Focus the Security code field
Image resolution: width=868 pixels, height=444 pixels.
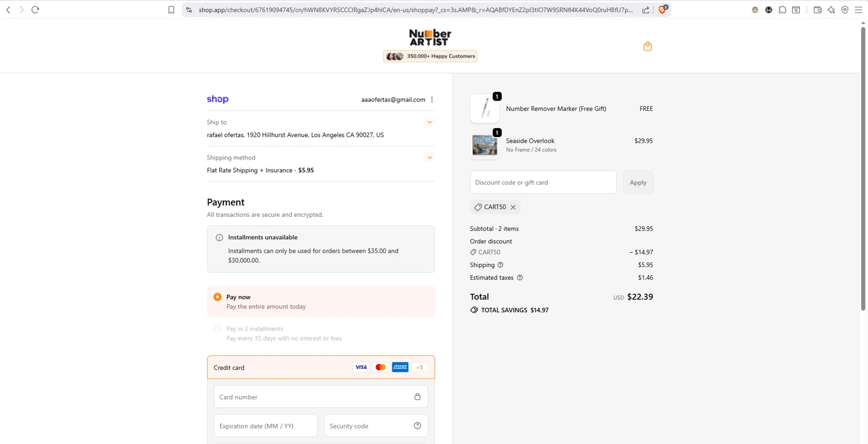point(376,425)
